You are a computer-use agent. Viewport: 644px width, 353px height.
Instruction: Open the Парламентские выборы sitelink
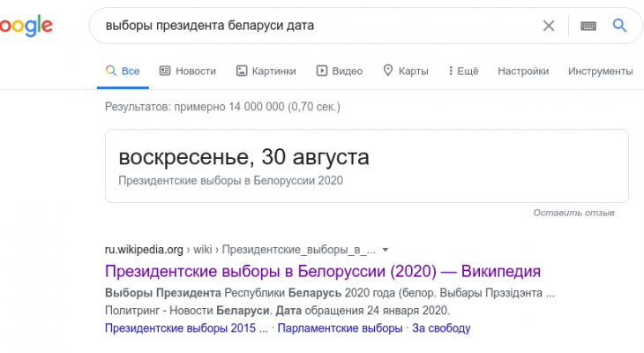tap(341, 328)
